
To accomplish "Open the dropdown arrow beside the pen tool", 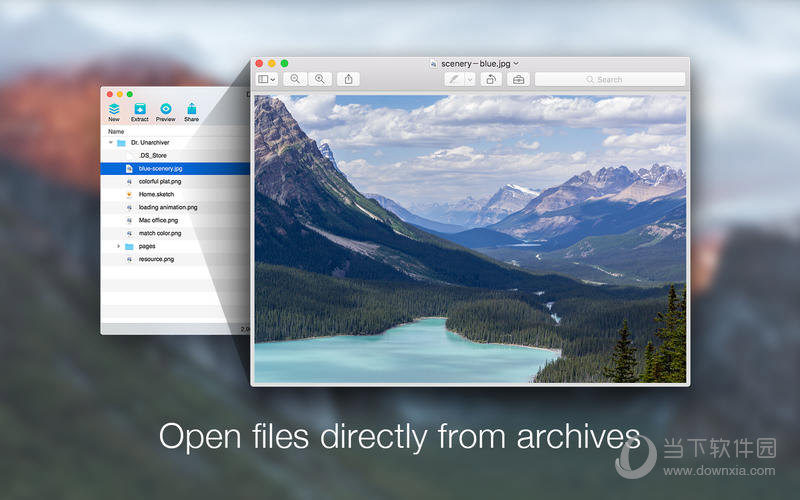I will [470, 79].
